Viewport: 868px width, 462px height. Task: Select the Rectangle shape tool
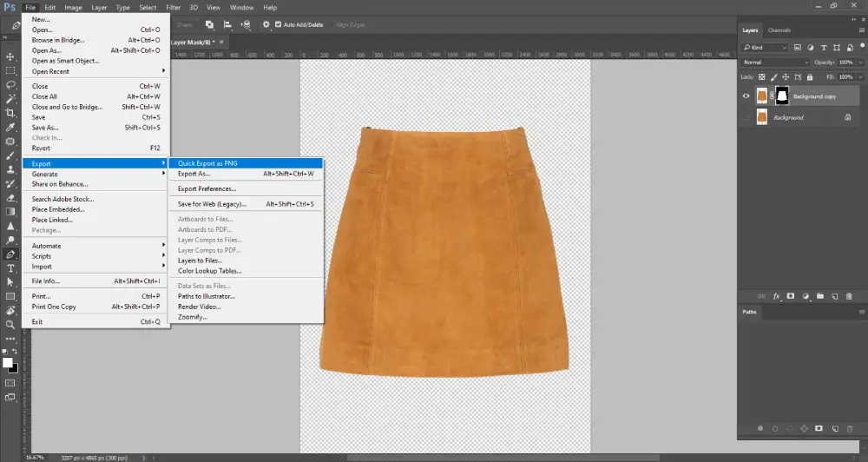coord(10,296)
